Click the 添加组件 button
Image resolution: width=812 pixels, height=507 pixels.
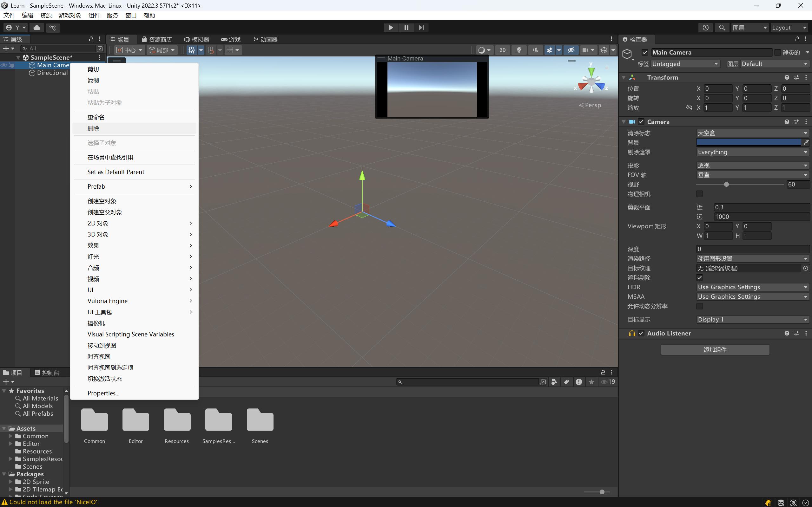click(715, 349)
